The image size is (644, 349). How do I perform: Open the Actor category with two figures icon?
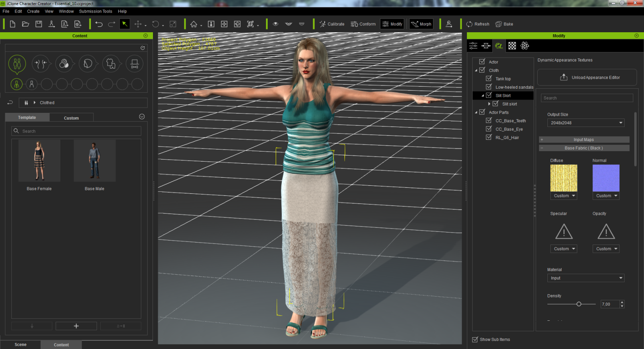coord(17,64)
